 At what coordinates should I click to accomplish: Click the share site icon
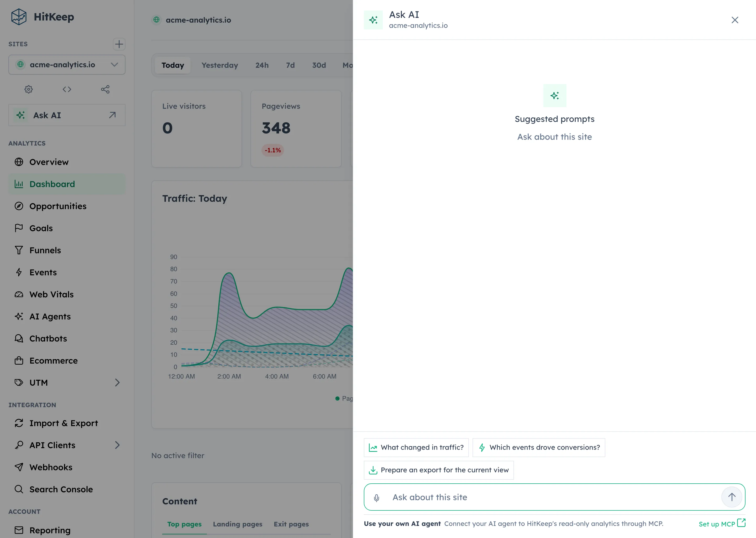(x=105, y=89)
